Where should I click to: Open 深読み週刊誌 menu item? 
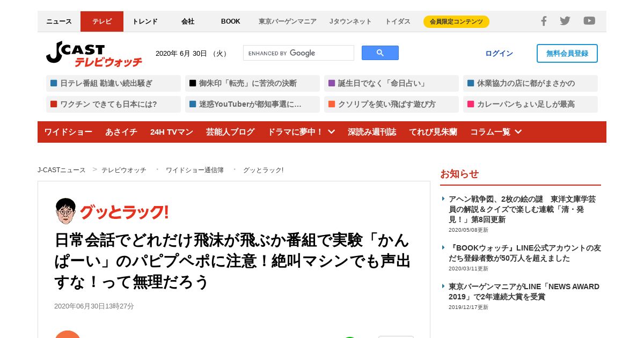click(372, 132)
